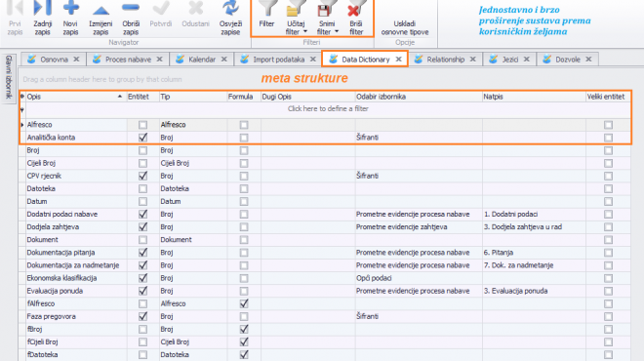Delete record with Obriši zapis
The image size is (644, 361).
point(131,18)
